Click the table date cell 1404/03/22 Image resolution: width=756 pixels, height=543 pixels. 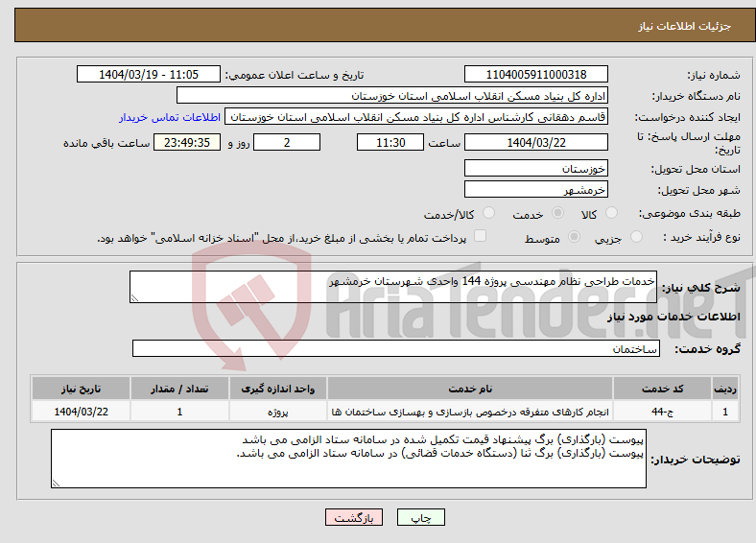[x=81, y=412]
